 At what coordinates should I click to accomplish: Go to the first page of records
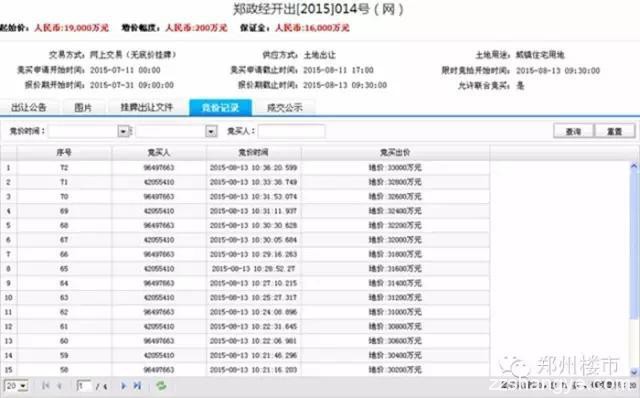46,385
